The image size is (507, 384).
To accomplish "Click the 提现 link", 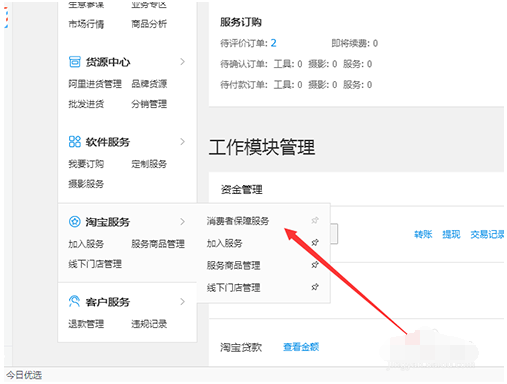I will pos(451,234).
